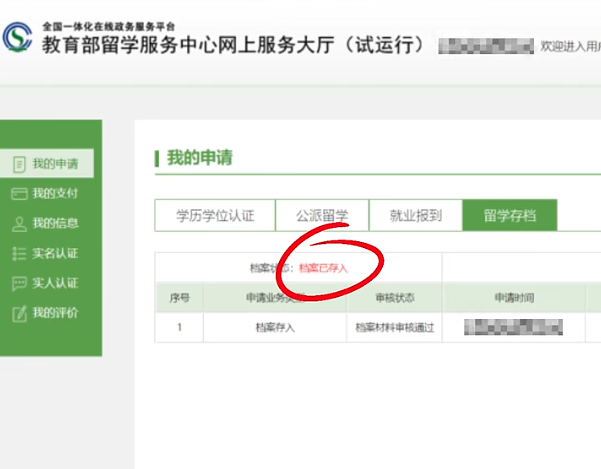The width and height of the screenshot is (601, 469).
Task: Click the edit icon beside 我的评价
Action: (17, 313)
